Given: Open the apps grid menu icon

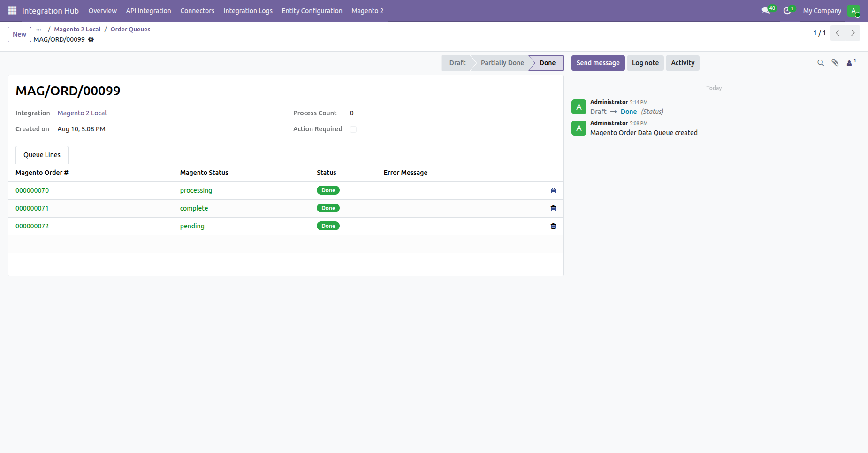Looking at the screenshot, I should click(12, 10).
